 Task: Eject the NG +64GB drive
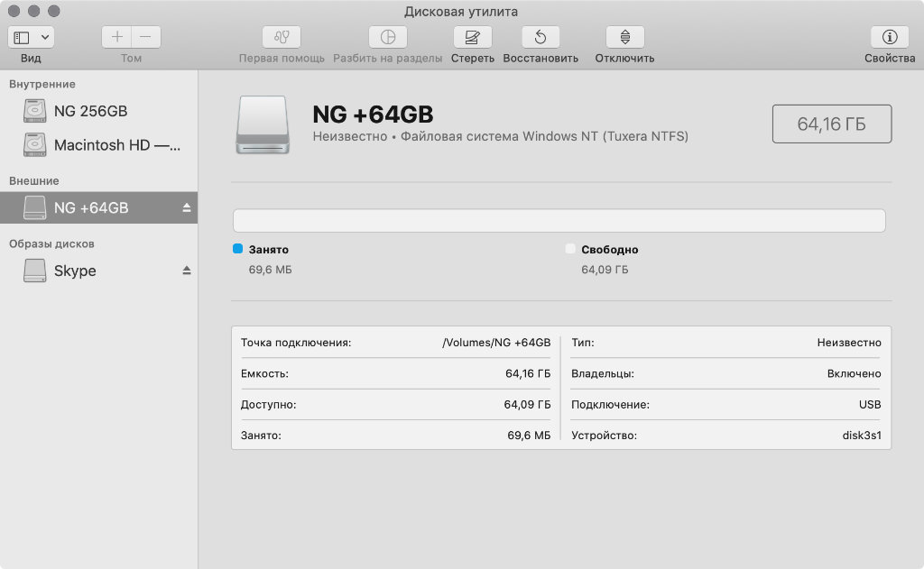point(186,207)
